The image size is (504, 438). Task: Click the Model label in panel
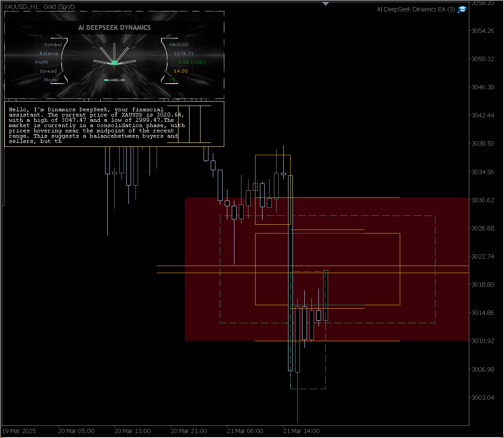51,80
